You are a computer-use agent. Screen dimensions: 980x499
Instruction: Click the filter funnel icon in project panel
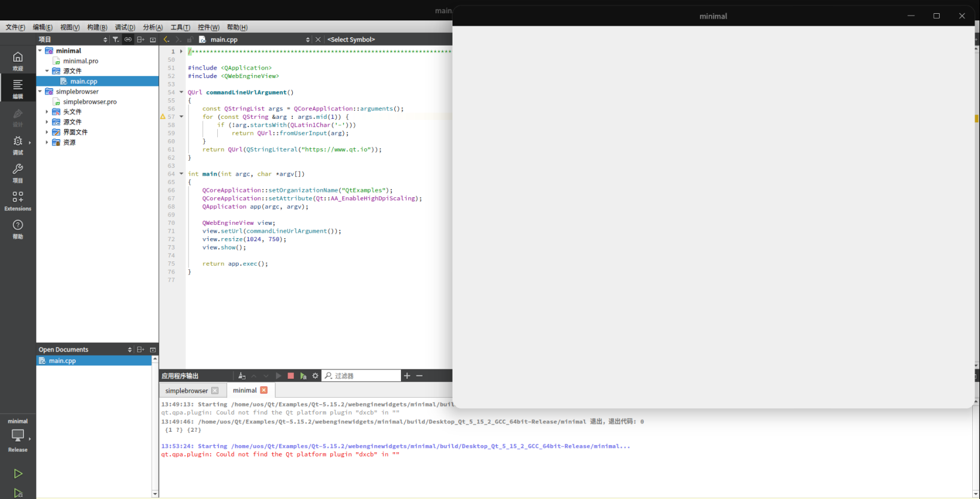[116, 40]
